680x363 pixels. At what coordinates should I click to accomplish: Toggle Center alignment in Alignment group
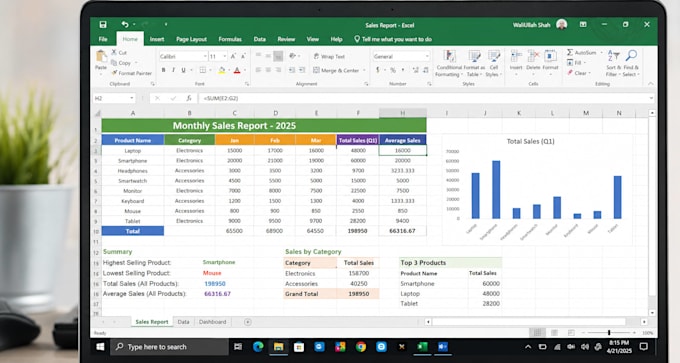(268, 70)
